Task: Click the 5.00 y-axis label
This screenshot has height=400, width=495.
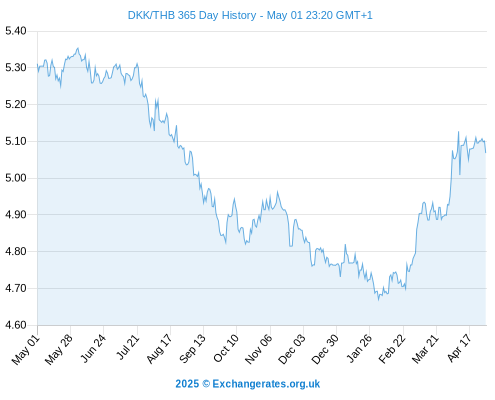Action: pyautogui.click(x=16, y=178)
